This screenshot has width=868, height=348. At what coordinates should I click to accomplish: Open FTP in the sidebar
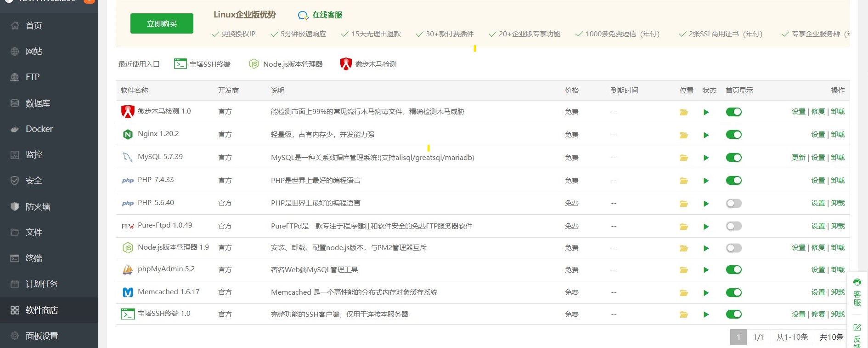pos(49,77)
